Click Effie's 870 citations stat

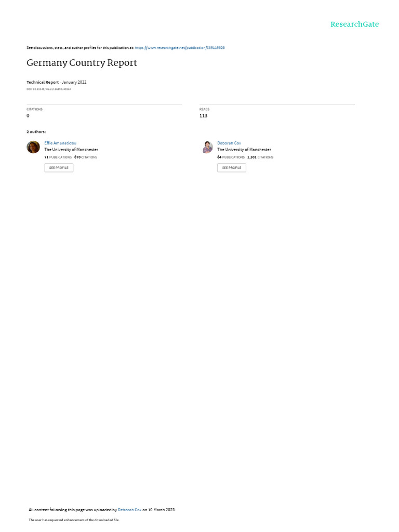(86, 157)
